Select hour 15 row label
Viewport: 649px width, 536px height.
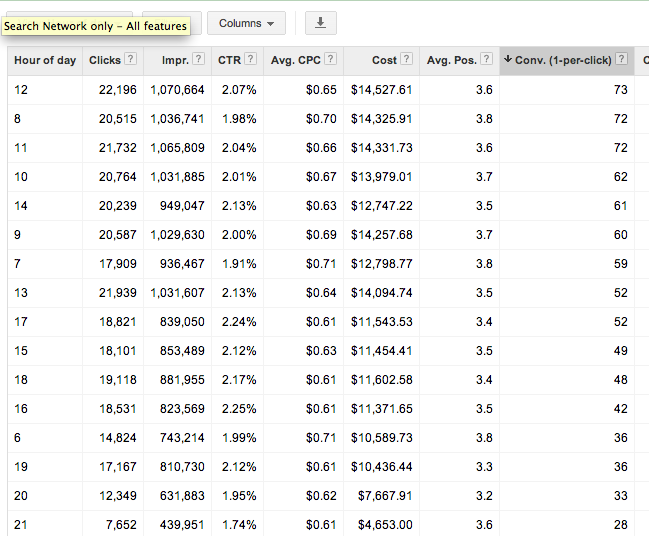(21, 351)
